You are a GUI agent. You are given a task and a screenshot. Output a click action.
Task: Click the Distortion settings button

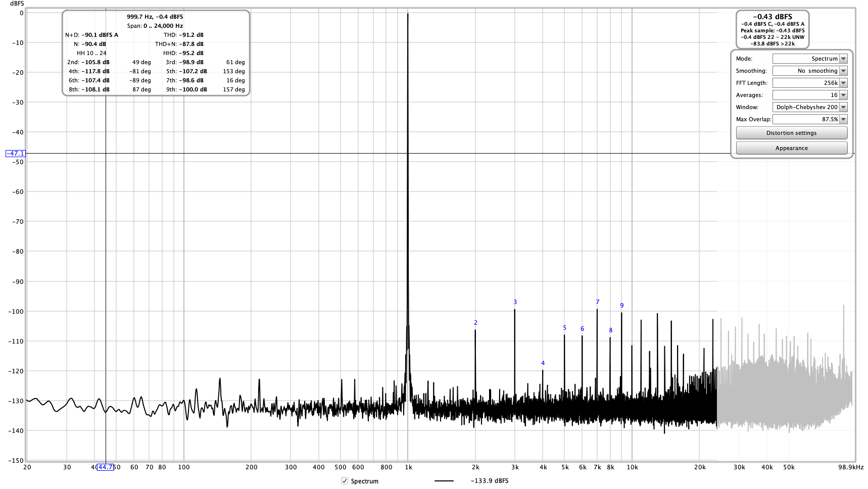point(792,133)
